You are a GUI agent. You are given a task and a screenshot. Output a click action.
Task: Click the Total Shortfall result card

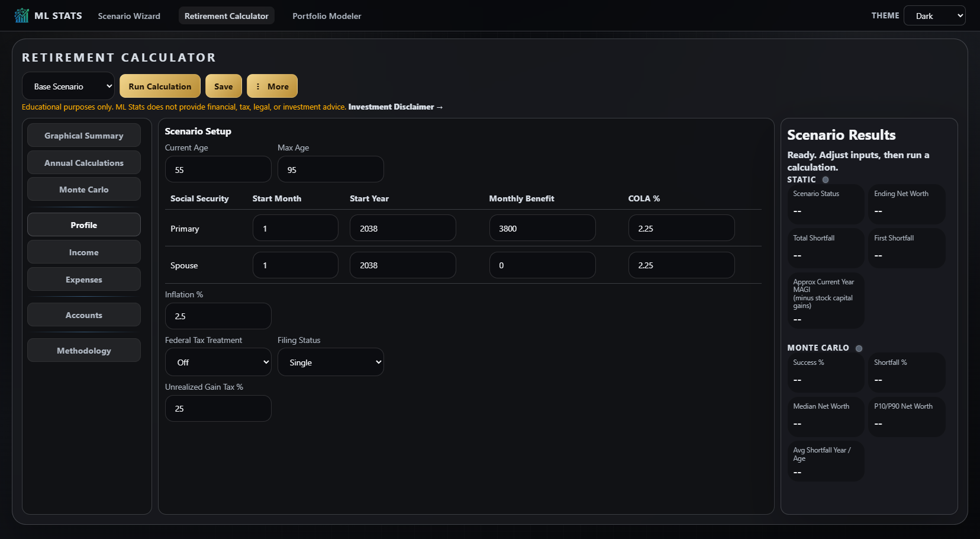point(826,248)
